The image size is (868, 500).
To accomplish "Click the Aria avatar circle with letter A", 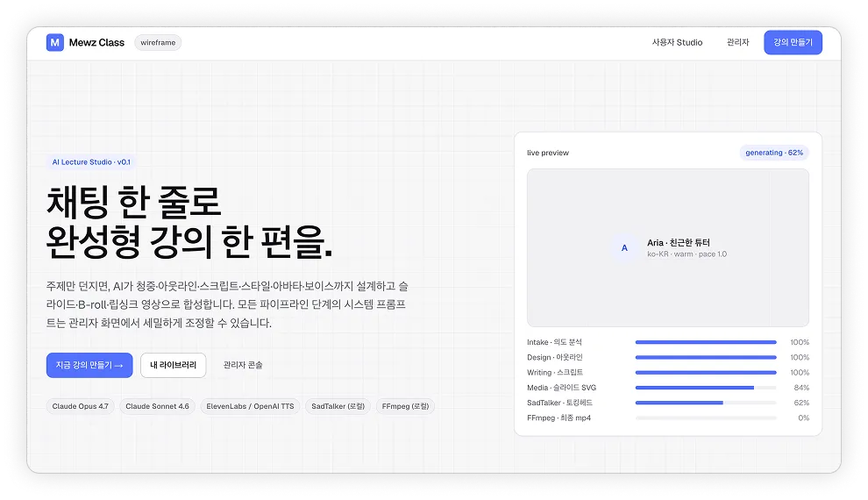I will pyautogui.click(x=624, y=248).
